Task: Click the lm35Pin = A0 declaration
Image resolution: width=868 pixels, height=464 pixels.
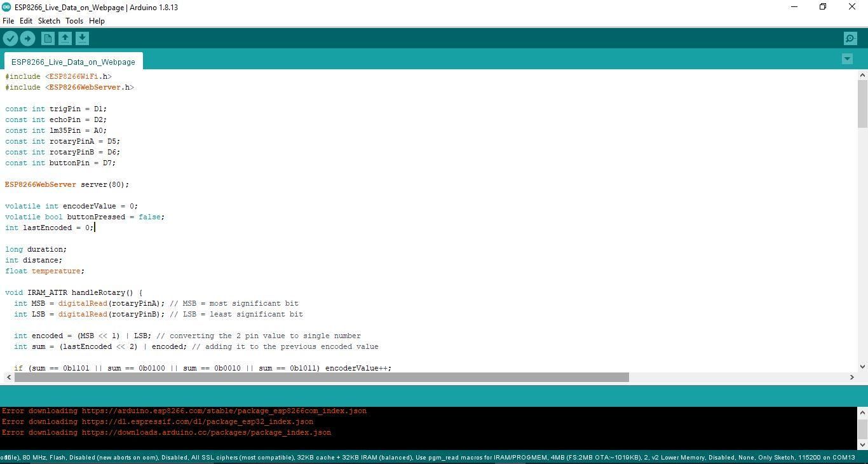Action: coord(56,130)
